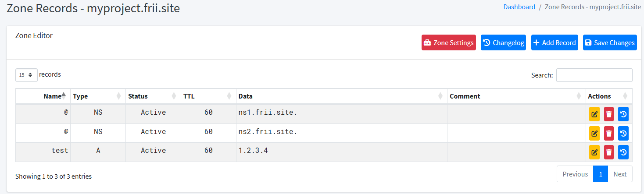The image size is (644, 194).
Task: Sort records by Type column
Action: [98, 96]
